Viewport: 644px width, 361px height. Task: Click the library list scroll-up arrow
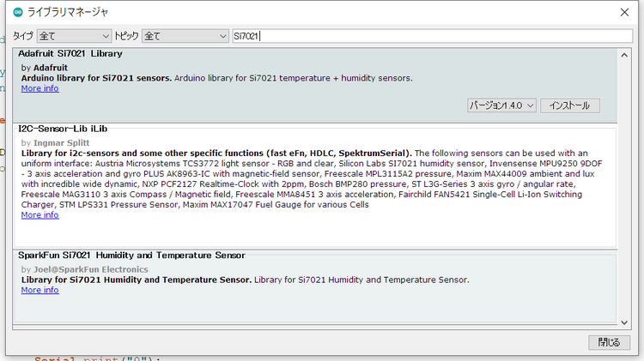(x=624, y=53)
